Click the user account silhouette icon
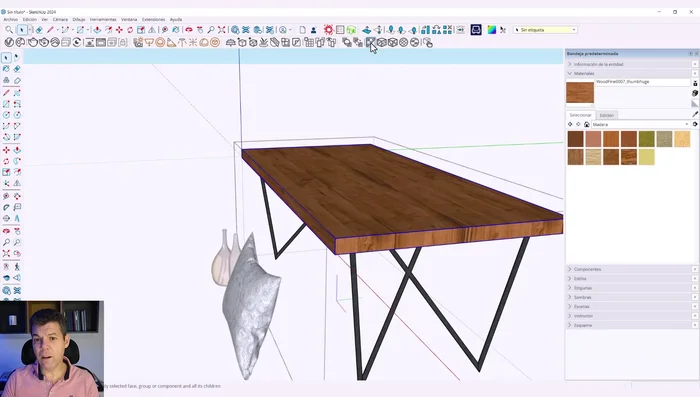Viewport: 700px width, 397px height. pos(313,30)
